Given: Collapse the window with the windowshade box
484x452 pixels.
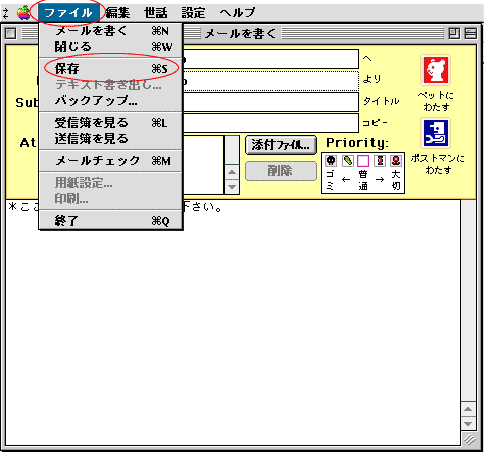Looking at the screenshot, I should 470,33.
